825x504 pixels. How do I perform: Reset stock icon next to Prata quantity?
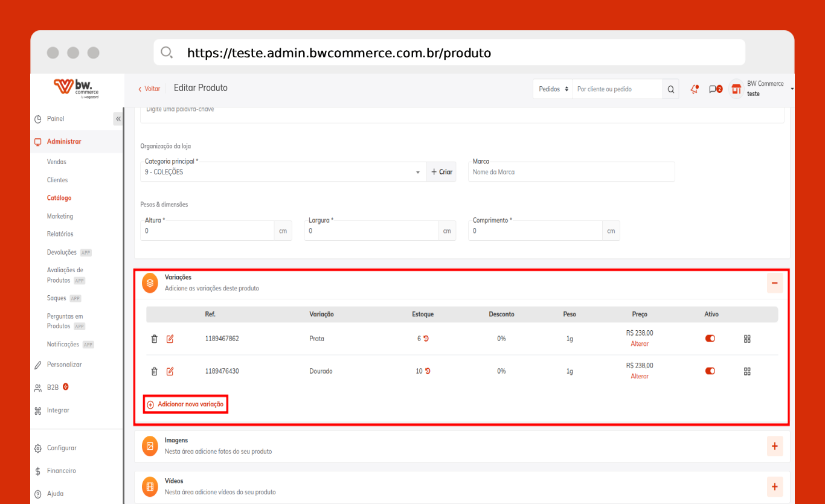pos(426,339)
